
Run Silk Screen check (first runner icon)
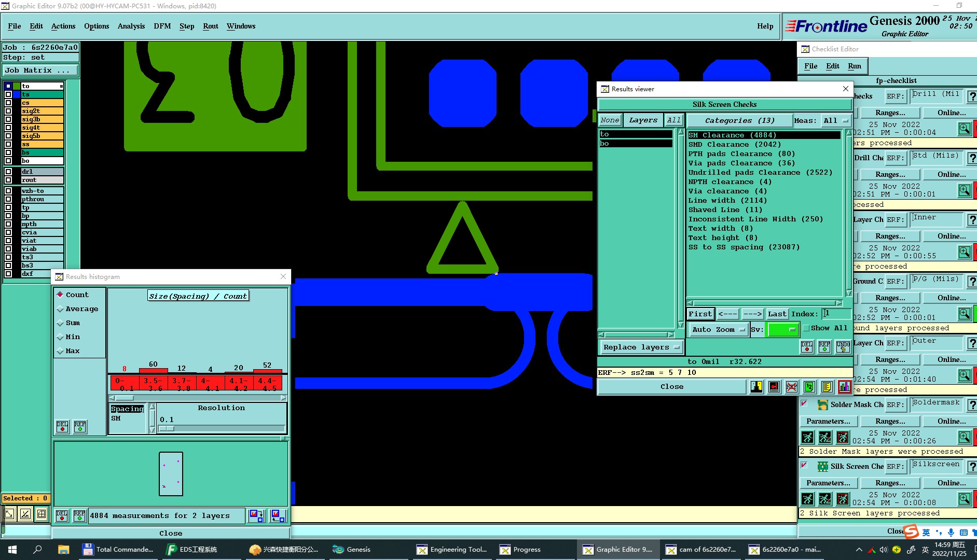pos(808,499)
